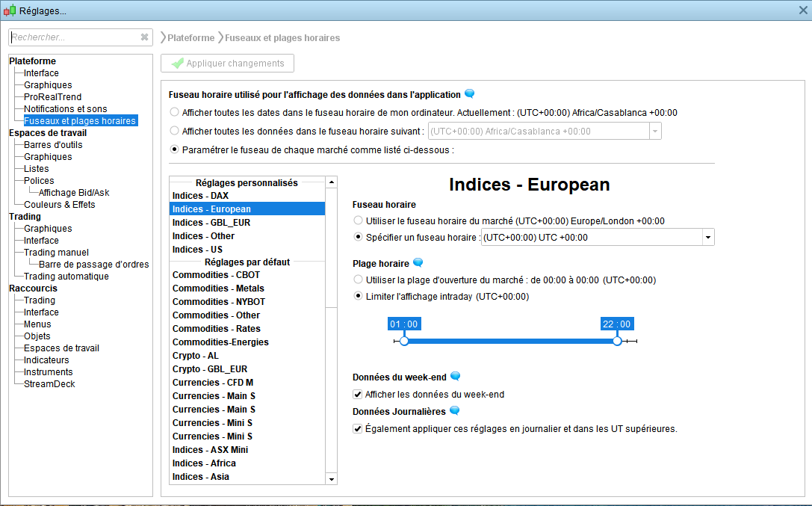The height and width of the screenshot is (506, 812).
Task: Select 'Indices - DAX' in market list
Action: point(247,196)
